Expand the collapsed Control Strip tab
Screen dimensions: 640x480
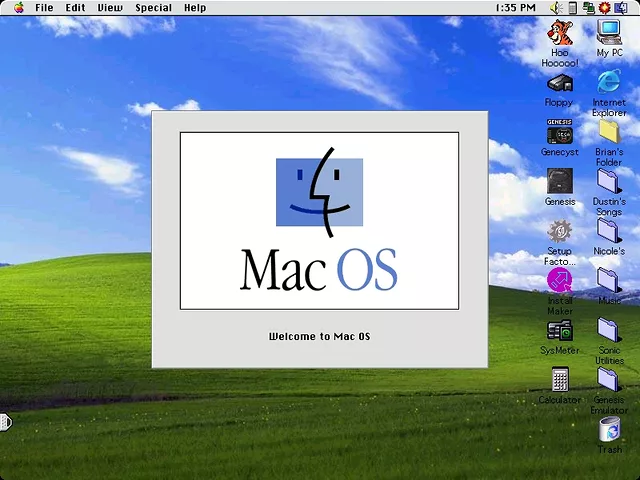pyautogui.click(x=6, y=422)
